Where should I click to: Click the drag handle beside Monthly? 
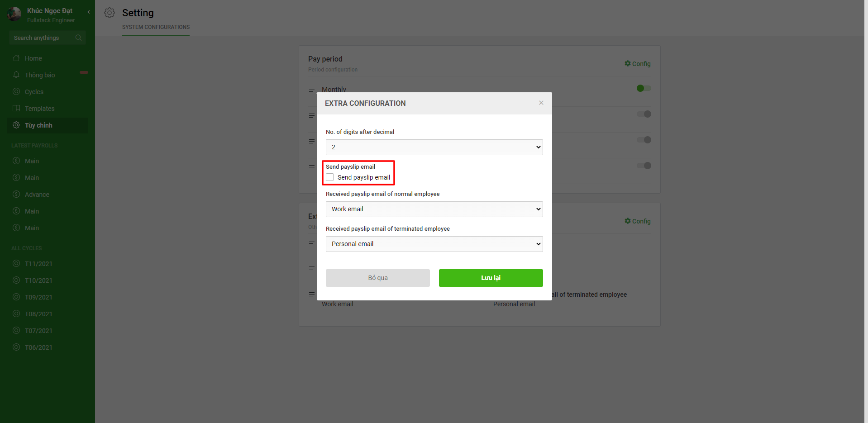(311, 90)
